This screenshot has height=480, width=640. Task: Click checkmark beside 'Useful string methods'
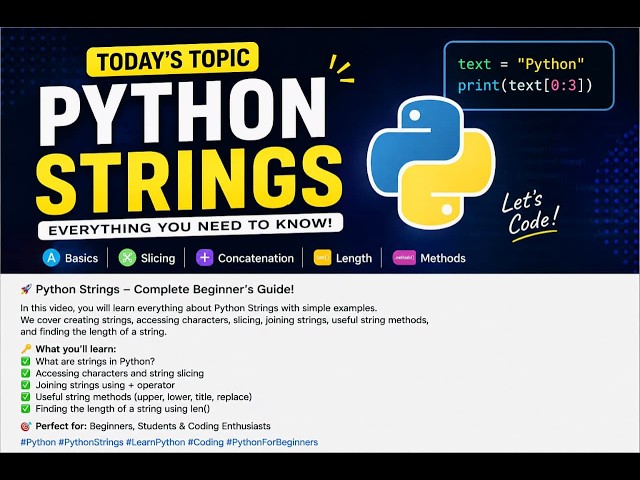[x=26, y=397]
